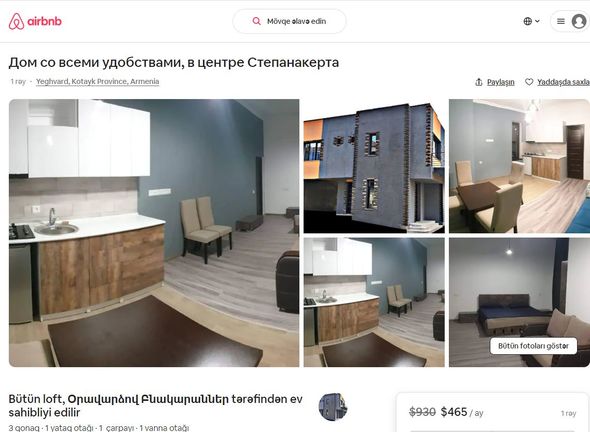
Task: Open the large kitchen photo
Action: pyautogui.click(x=154, y=233)
